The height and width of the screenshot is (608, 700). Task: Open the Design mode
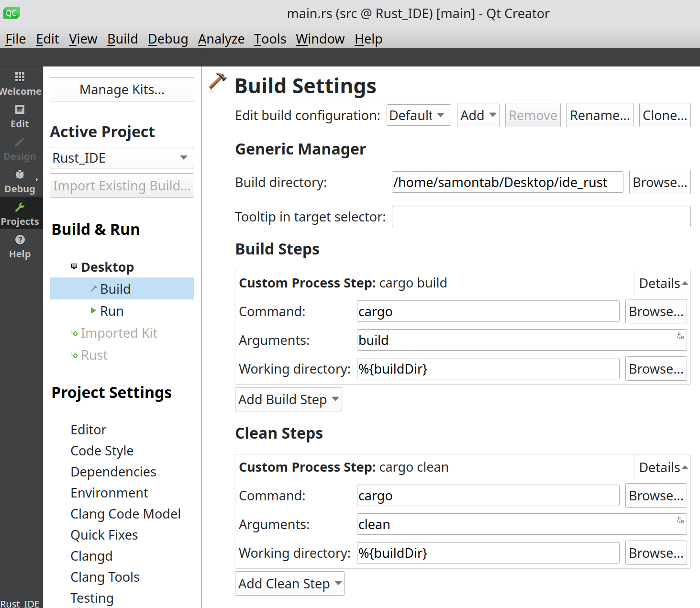[20, 148]
